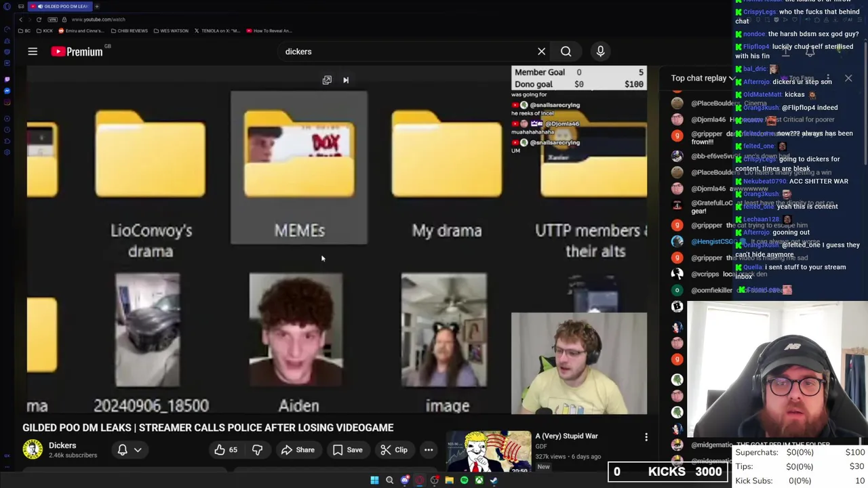This screenshot has height=488, width=868.
Task: Close the chat replay panel
Action: 848,78
